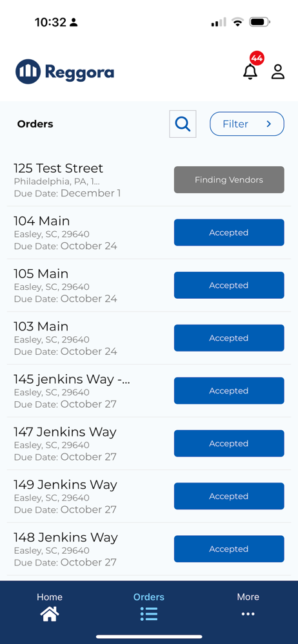Tap the Reggora logo

click(65, 71)
